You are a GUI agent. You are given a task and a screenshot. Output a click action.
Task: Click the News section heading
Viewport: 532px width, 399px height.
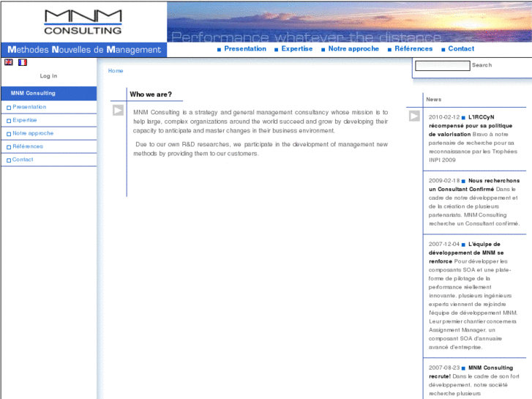click(x=434, y=100)
